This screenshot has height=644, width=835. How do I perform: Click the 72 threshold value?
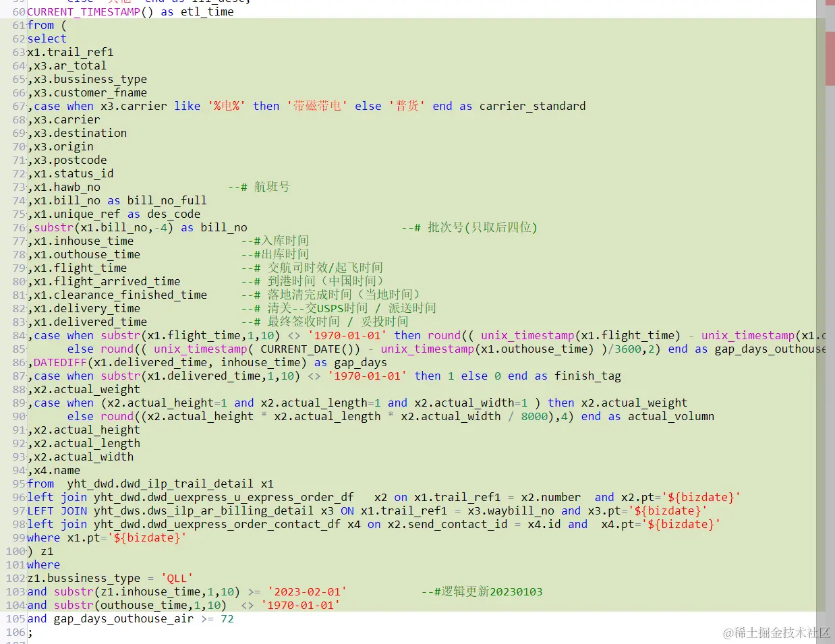coord(227,618)
